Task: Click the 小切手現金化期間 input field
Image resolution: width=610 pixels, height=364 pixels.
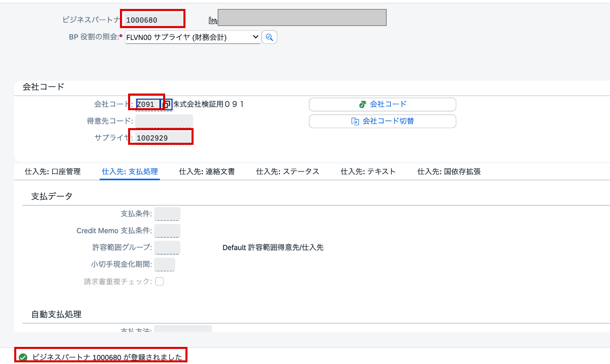Action: 165,264
